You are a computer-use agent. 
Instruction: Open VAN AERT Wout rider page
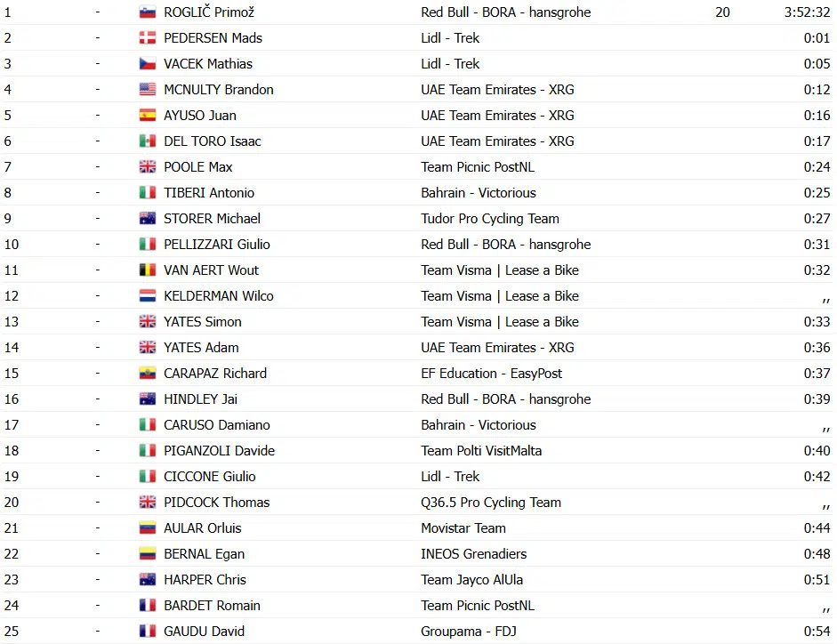coord(212,270)
